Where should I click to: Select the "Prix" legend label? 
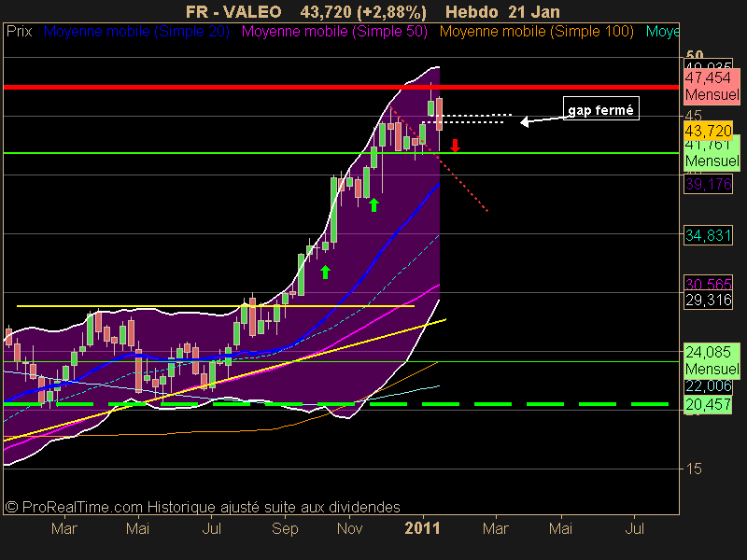tap(19, 32)
